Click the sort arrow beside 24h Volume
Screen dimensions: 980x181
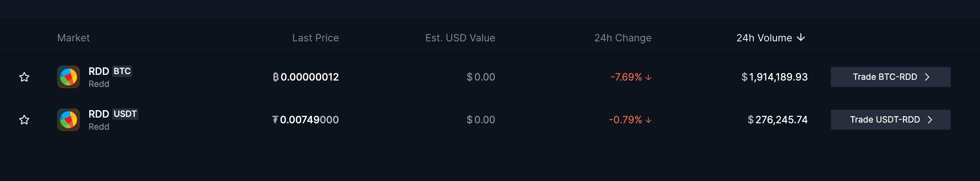801,37
